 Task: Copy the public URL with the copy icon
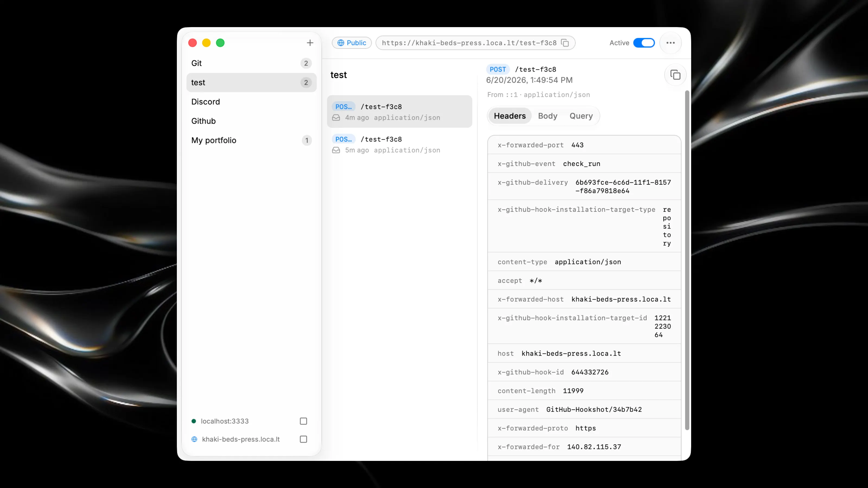pyautogui.click(x=565, y=43)
